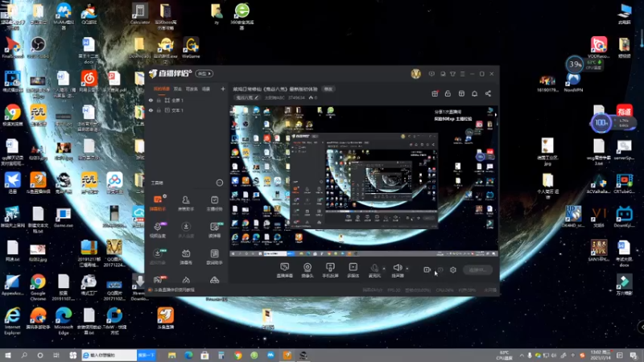644x362 pixels.
Task: Open the message icon in title bar
Action: point(431,74)
